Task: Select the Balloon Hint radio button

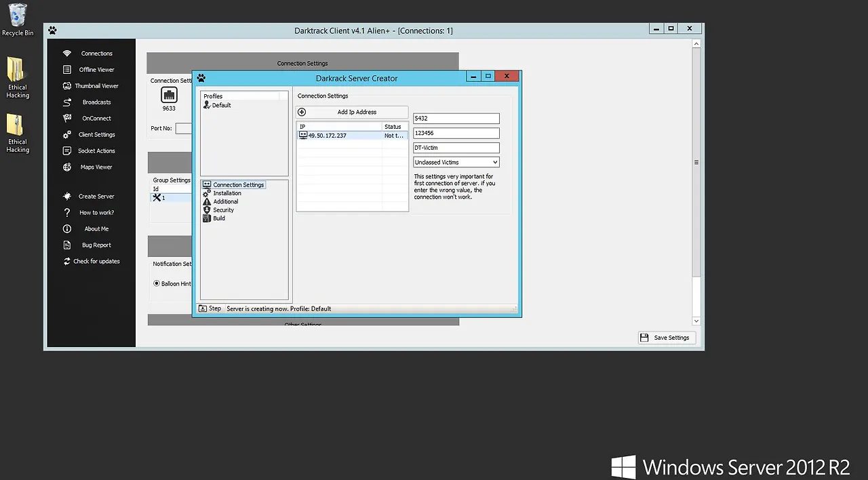Action: coord(157,283)
